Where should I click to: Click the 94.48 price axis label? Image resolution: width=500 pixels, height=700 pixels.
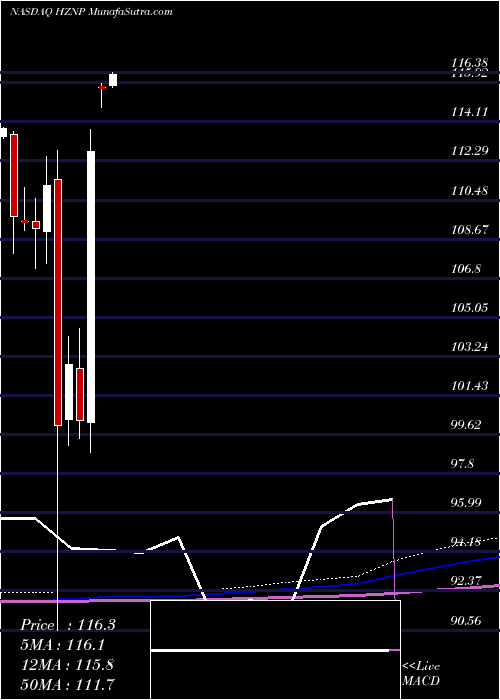pos(467,542)
